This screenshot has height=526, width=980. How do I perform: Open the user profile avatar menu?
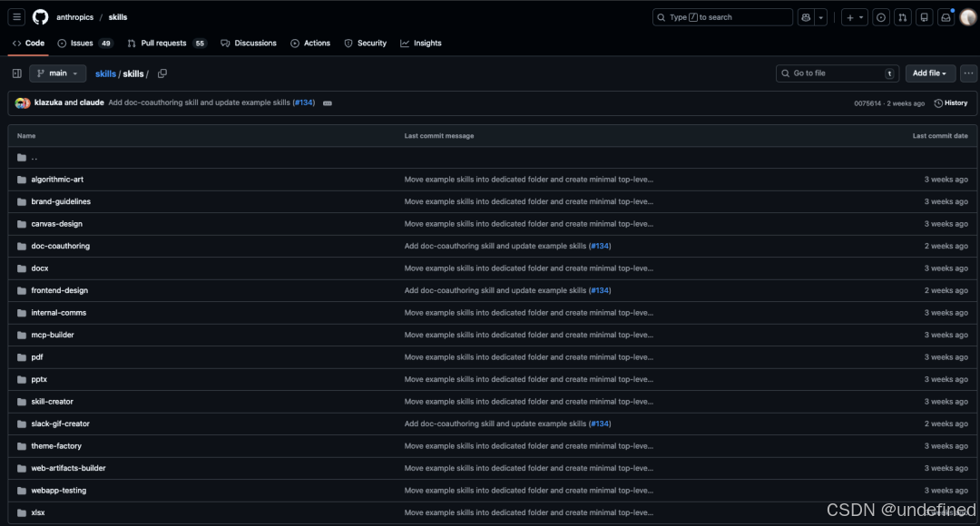tap(967, 17)
